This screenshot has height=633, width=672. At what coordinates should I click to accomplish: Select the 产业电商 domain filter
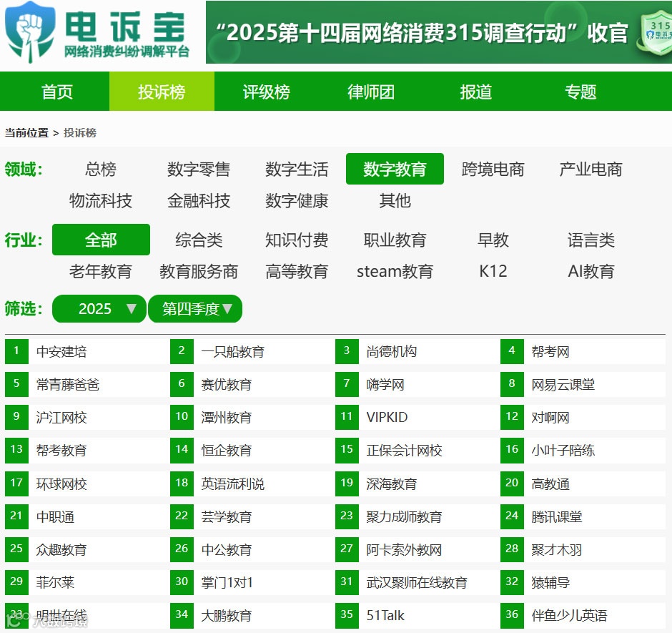(x=591, y=169)
